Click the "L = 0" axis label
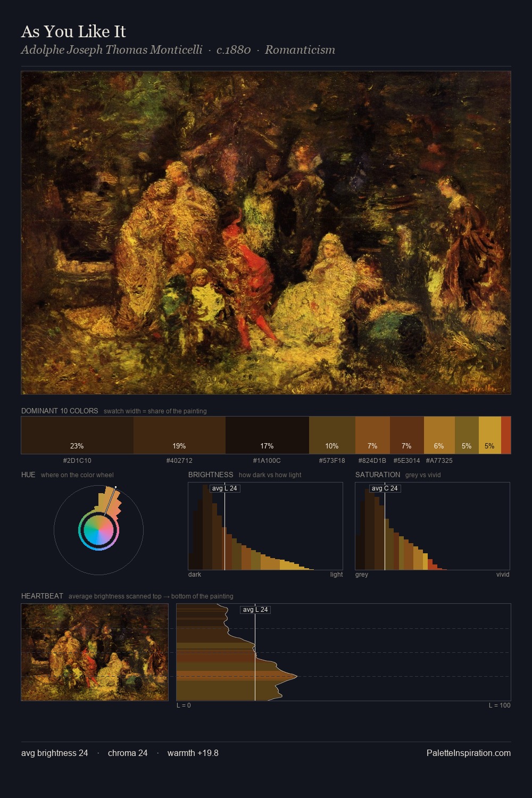The image size is (532, 798). point(184,705)
